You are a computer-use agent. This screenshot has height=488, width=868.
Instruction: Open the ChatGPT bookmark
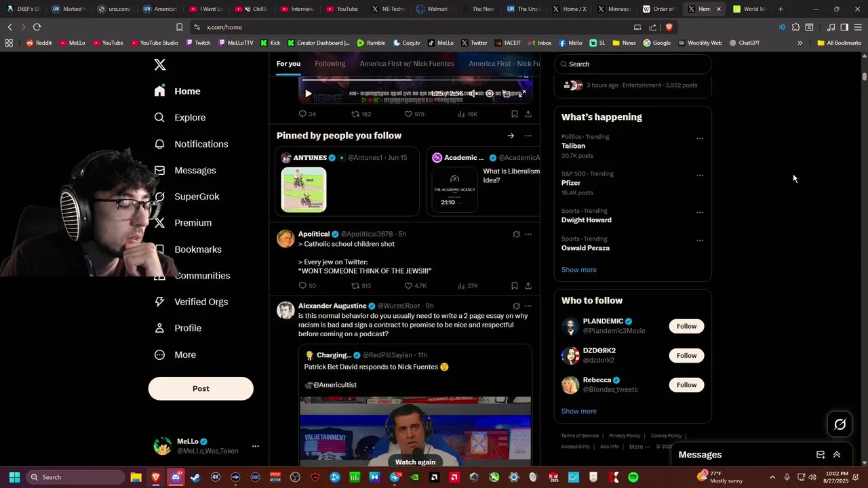coord(745,43)
